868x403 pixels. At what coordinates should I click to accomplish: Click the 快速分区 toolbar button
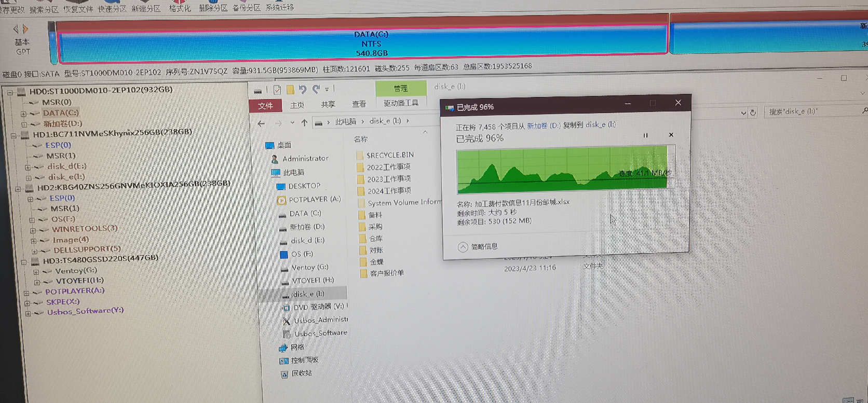pos(112,9)
